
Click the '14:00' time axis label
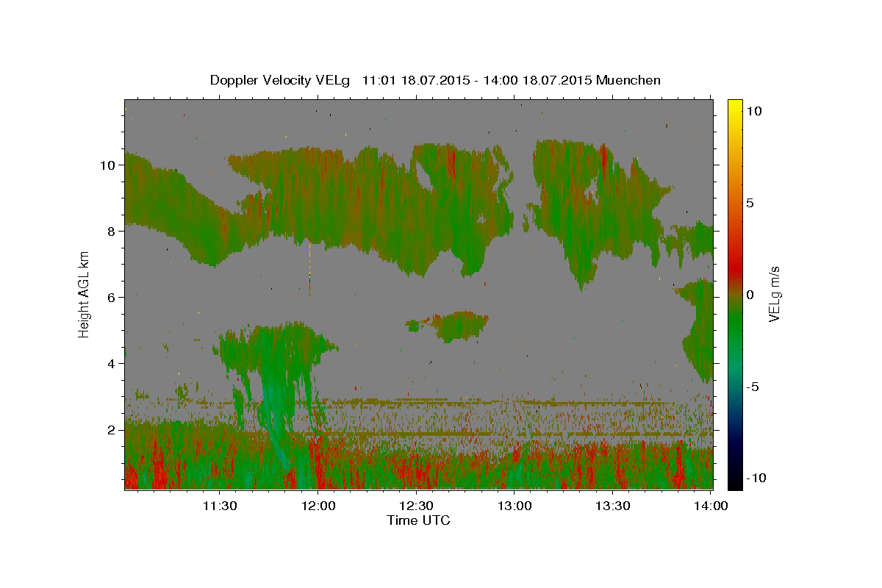click(711, 506)
